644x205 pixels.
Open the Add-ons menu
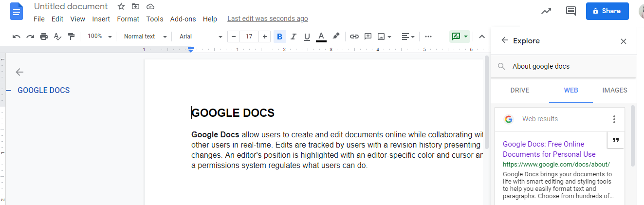(x=183, y=19)
